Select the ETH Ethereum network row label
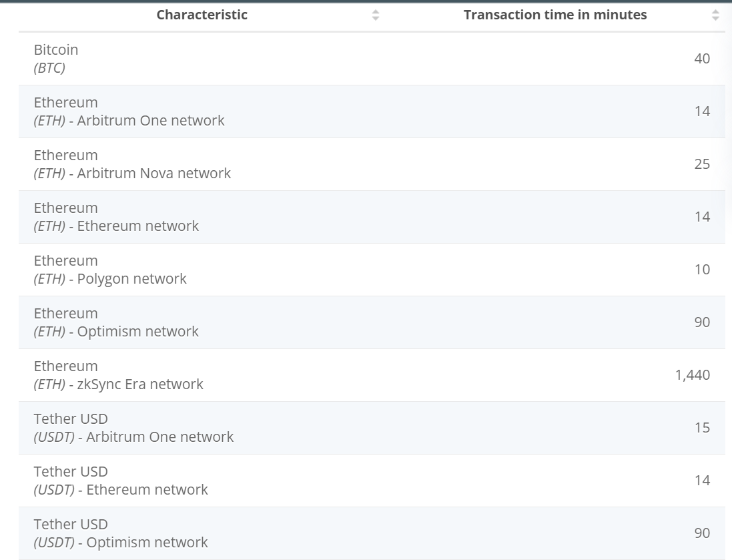 pos(116,217)
